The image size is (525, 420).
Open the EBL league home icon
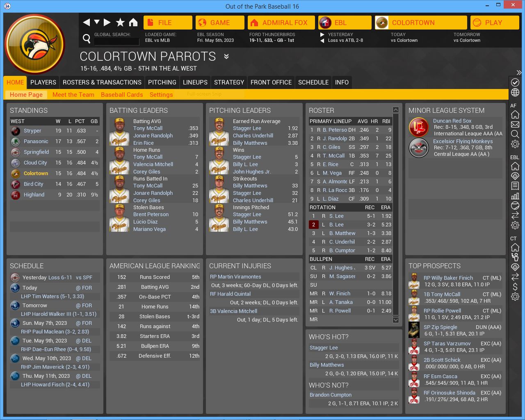(515, 166)
